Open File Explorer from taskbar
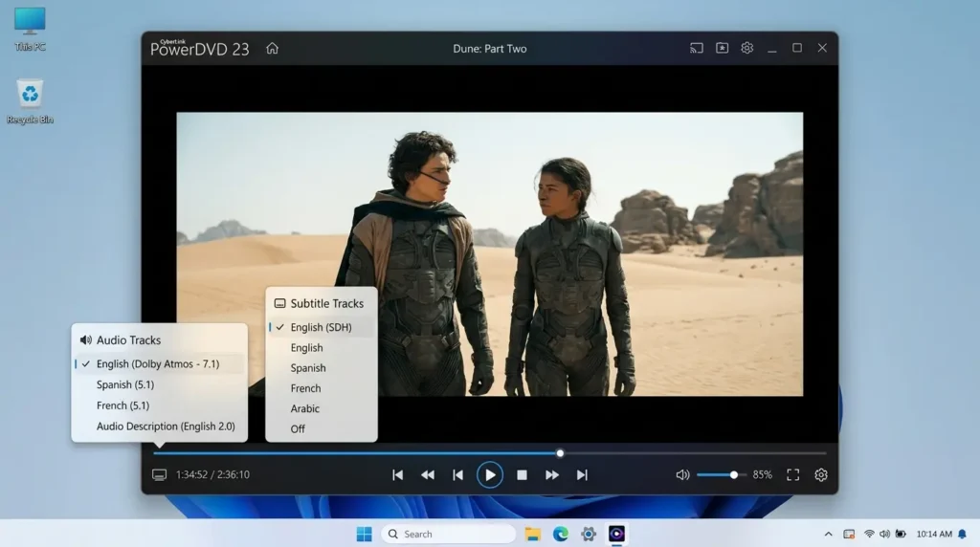The width and height of the screenshot is (980, 547). pos(532,534)
